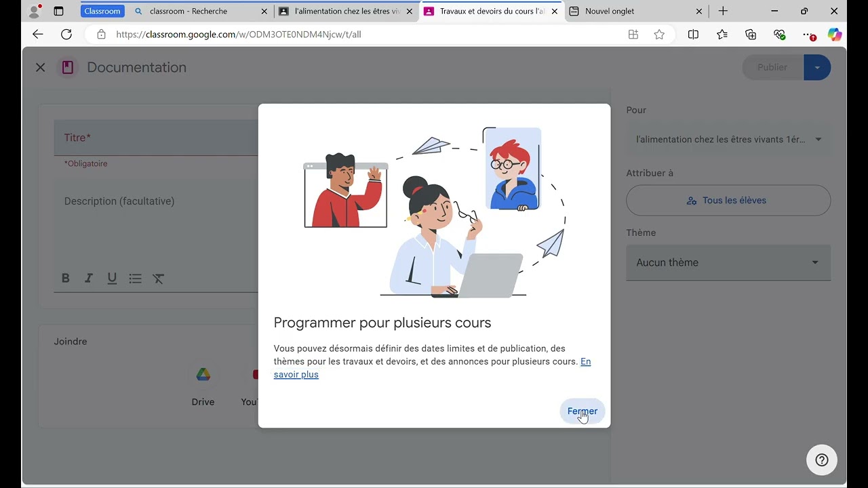Launch the Copilot sidebar

point(835,35)
